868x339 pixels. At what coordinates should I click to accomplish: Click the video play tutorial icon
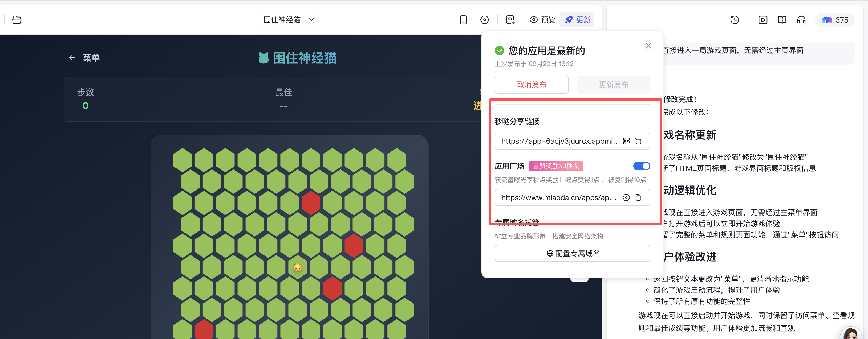coord(763,20)
